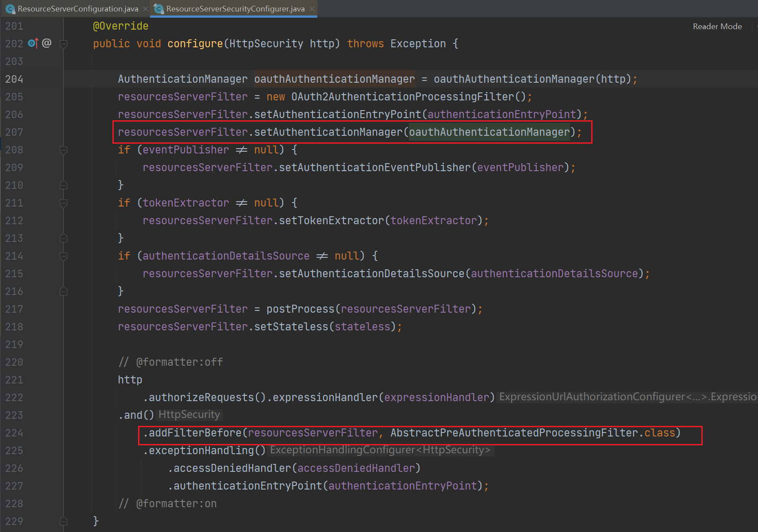Select the ResourceServerSecurityConfigurer.java tab
The image size is (758, 532).
click(235, 9)
